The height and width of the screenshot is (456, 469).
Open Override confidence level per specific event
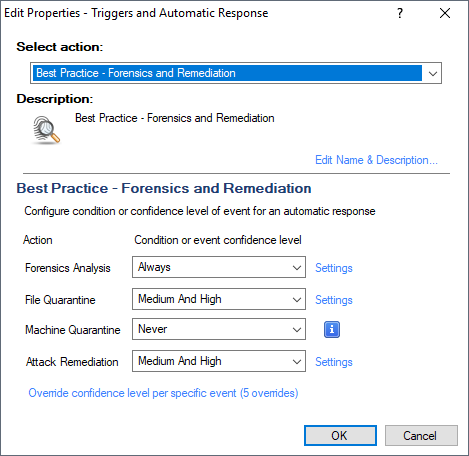coord(163,393)
